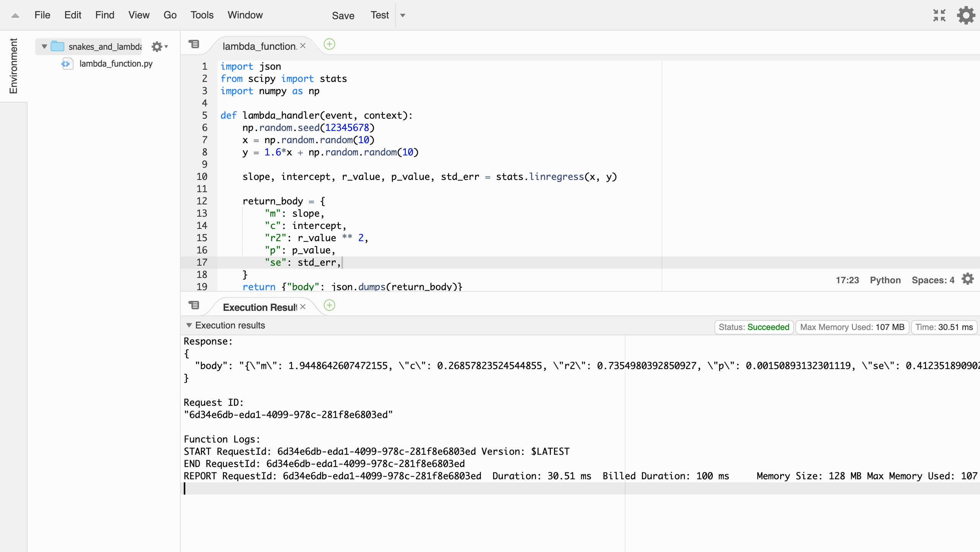Open the folder gear dropdown menu
Screen dimensions: 980x552
tap(159, 47)
